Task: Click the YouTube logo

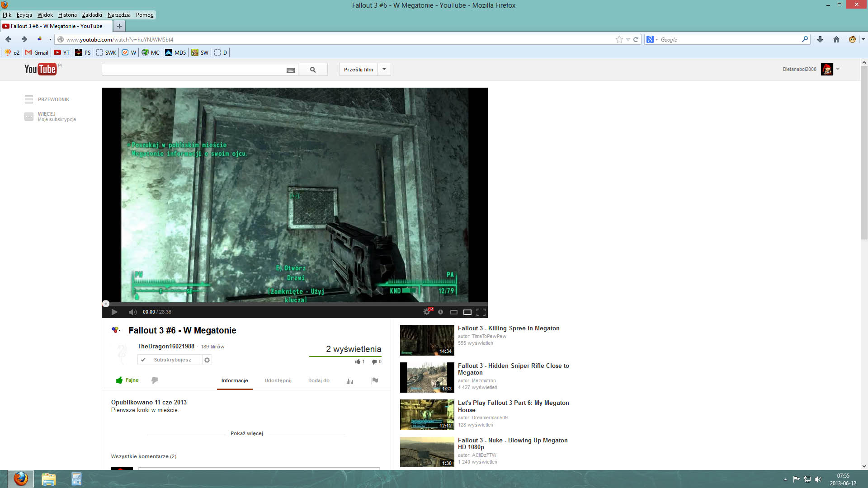Action: pos(41,69)
